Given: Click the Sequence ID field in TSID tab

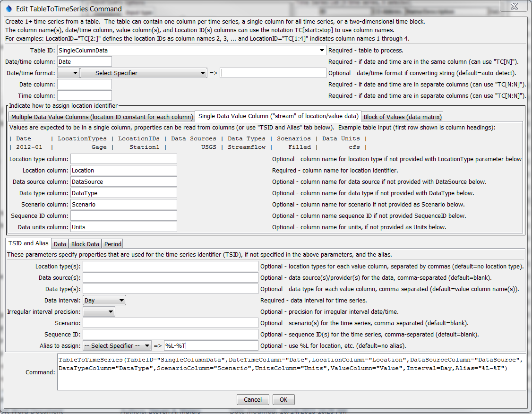Looking at the screenshot, I should click(x=170, y=334).
